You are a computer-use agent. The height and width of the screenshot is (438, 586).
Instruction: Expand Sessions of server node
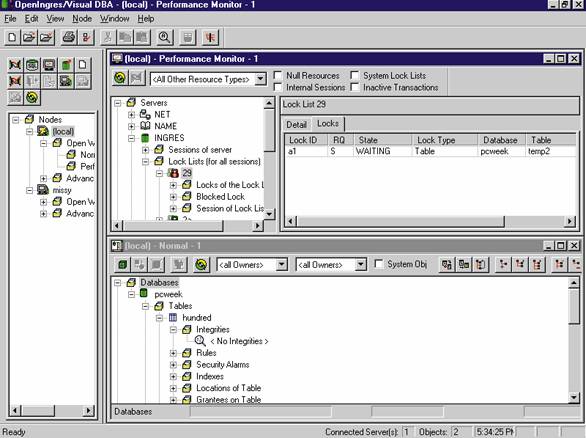pyautogui.click(x=145, y=150)
